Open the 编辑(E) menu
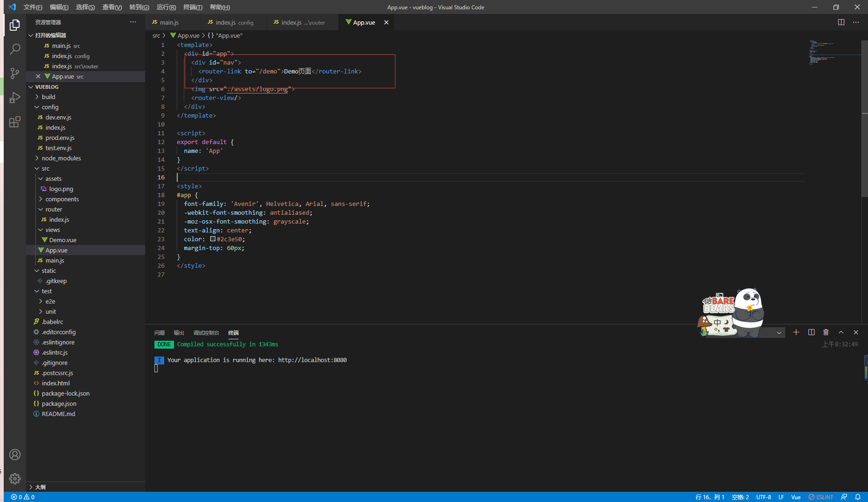Viewport: 868px width, 502px height. coord(59,7)
